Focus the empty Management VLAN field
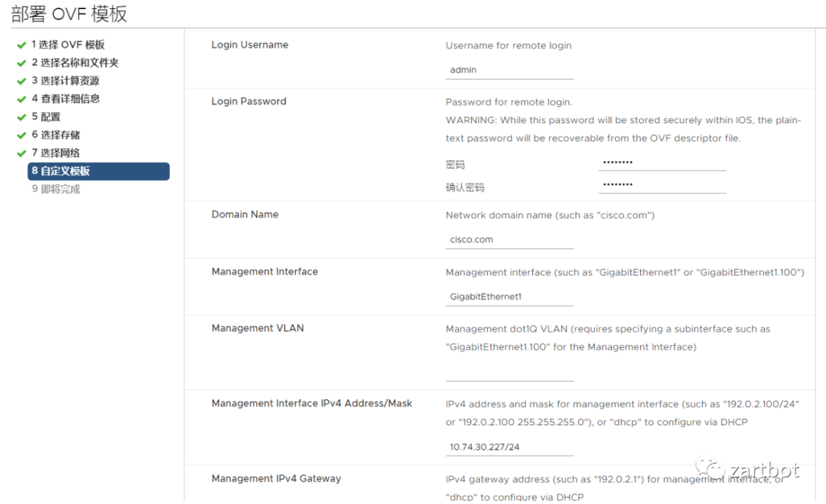The image size is (826, 504). [x=509, y=372]
